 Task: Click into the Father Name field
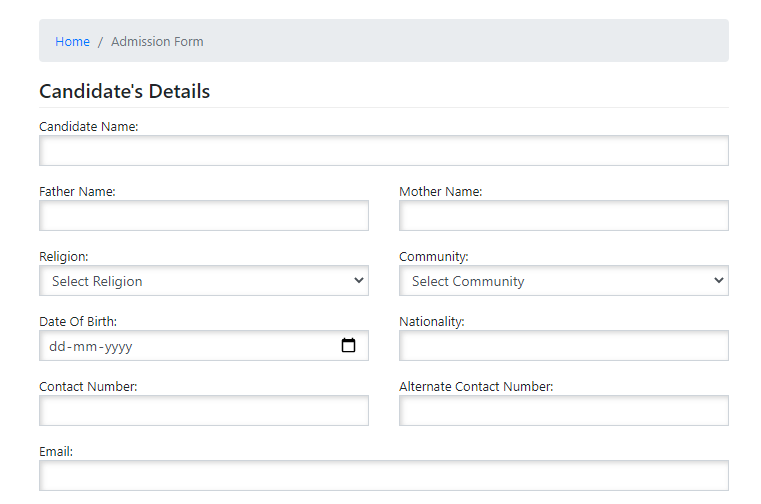click(204, 216)
